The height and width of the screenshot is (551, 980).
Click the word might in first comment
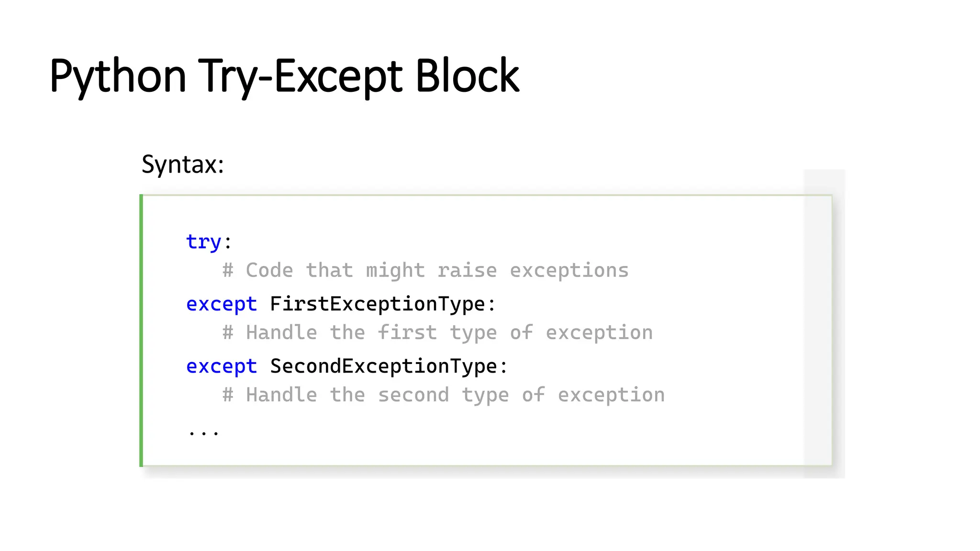pos(395,271)
